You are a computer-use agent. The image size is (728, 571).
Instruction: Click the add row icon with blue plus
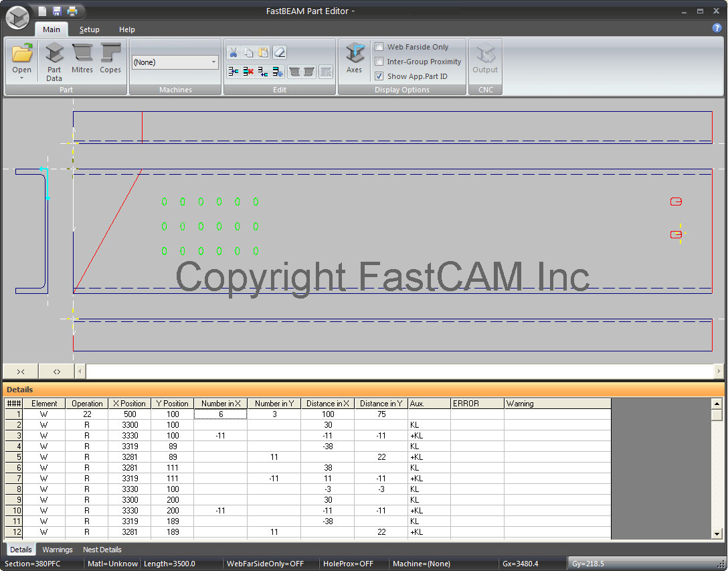(278, 72)
